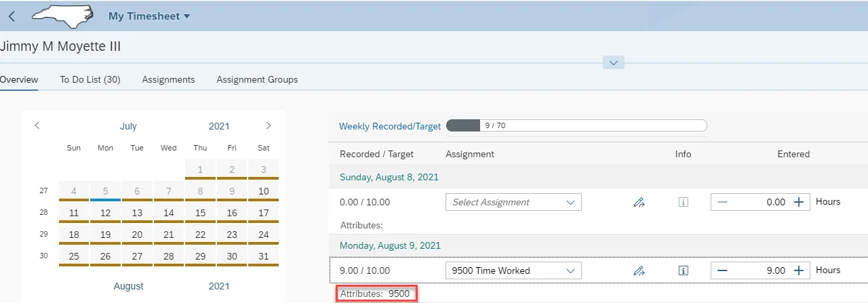Go to previous month in calendar

coord(37,125)
